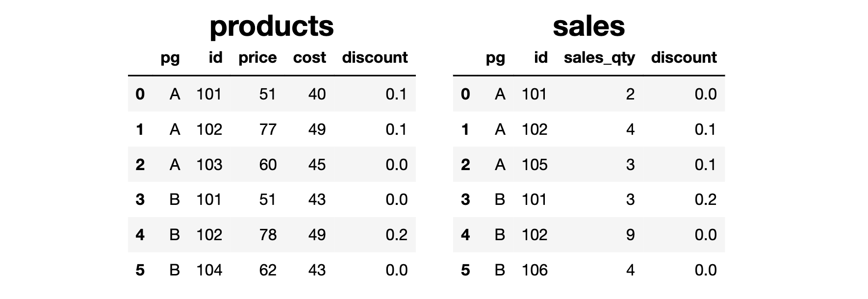
Task: Select the price cell showing 77
Action: pyautogui.click(x=268, y=129)
